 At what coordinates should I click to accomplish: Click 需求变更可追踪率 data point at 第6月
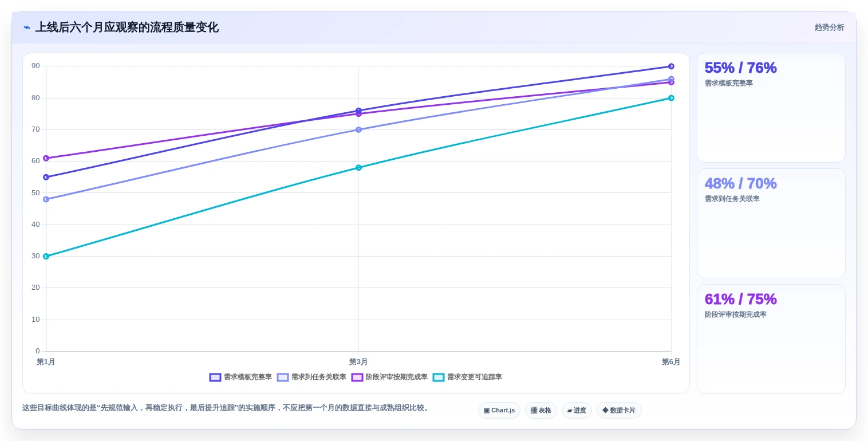pyautogui.click(x=671, y=98)
